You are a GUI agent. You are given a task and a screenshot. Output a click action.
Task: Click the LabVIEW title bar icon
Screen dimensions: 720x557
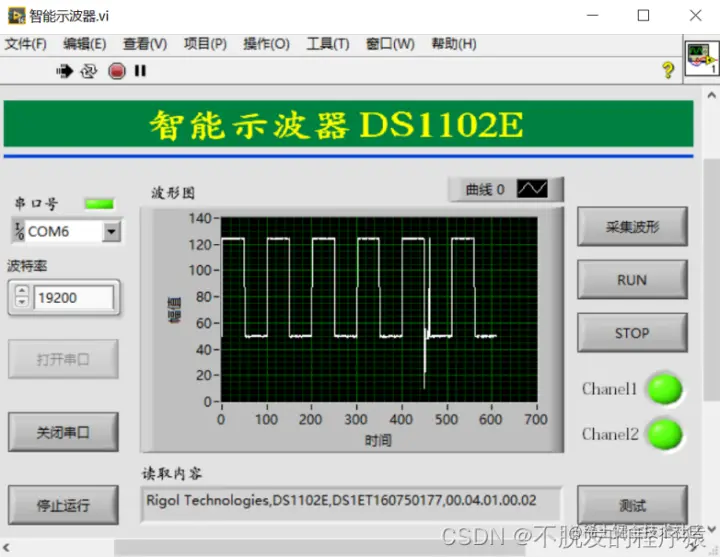coord(17,16)
